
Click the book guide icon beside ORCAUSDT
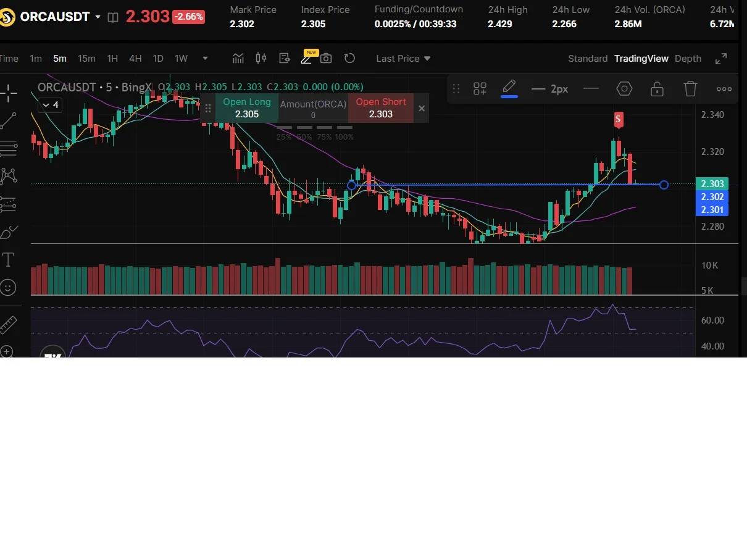coord(113,17)
